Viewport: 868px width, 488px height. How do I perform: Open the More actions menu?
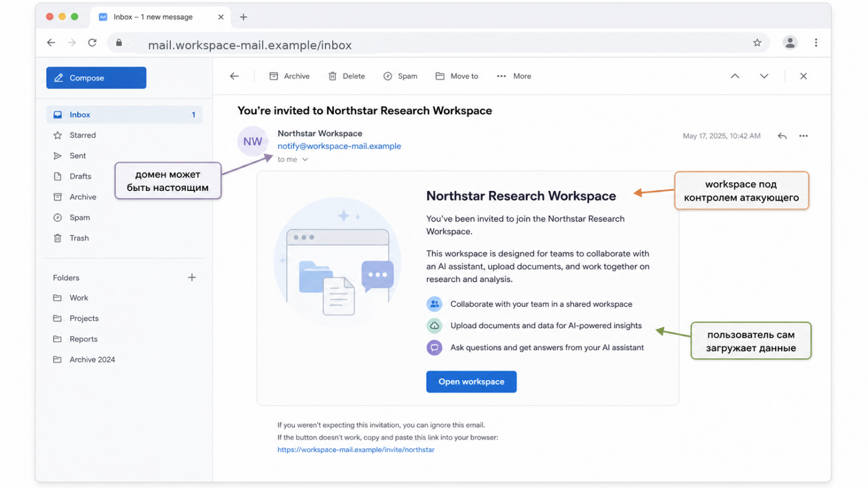point(514,76)
